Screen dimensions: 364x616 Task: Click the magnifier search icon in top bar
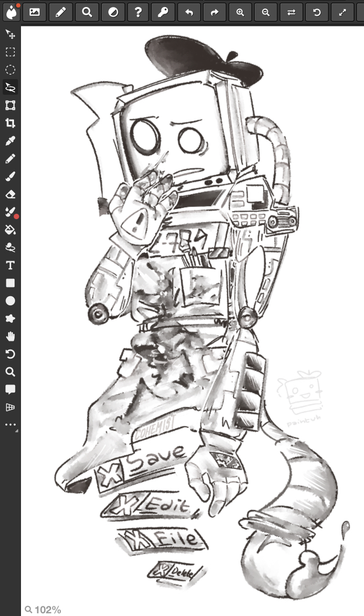point(87,12)
